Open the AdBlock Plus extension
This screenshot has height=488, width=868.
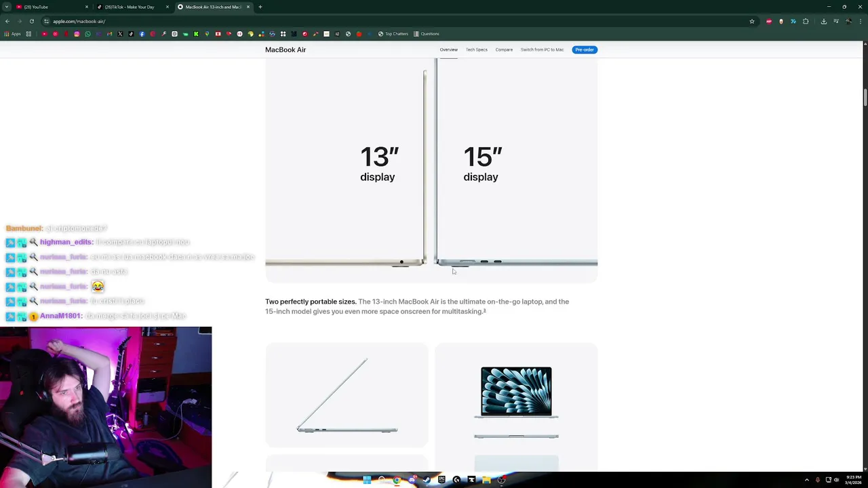point(769,21)
